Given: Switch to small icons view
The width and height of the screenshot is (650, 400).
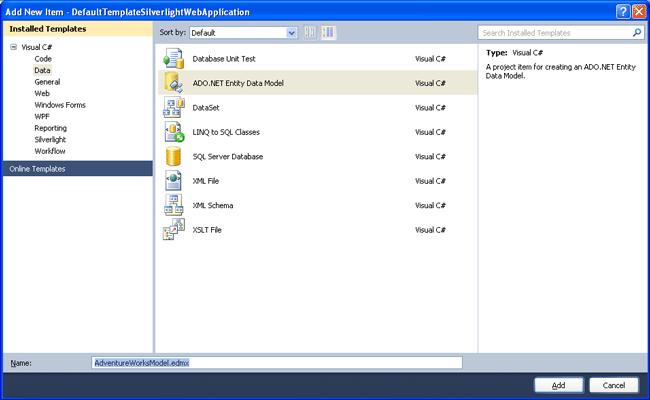Looking at the screenshot, I should [x=310, y=32].
